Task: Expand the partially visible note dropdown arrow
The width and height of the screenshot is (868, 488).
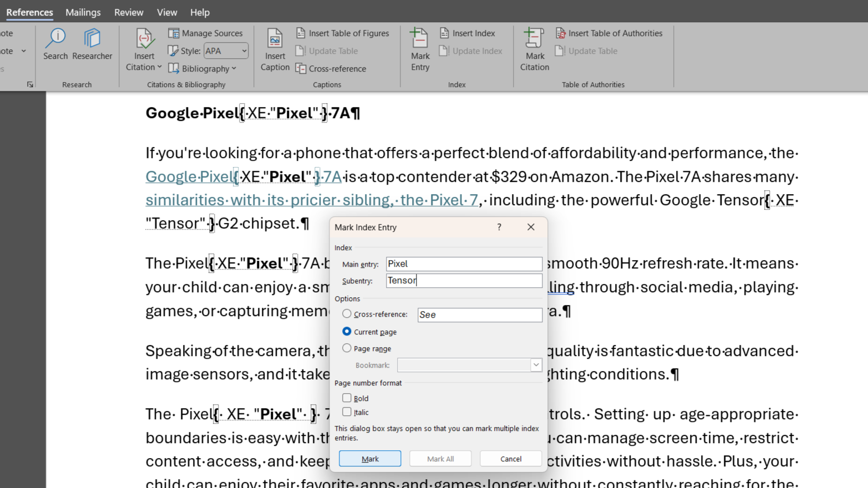Action: (23, 51)
